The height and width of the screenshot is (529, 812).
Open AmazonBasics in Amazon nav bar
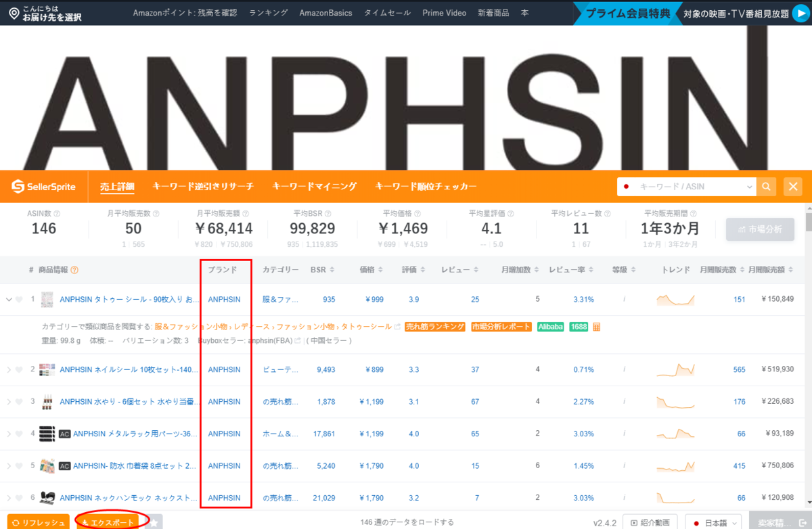tap(325, 13)
